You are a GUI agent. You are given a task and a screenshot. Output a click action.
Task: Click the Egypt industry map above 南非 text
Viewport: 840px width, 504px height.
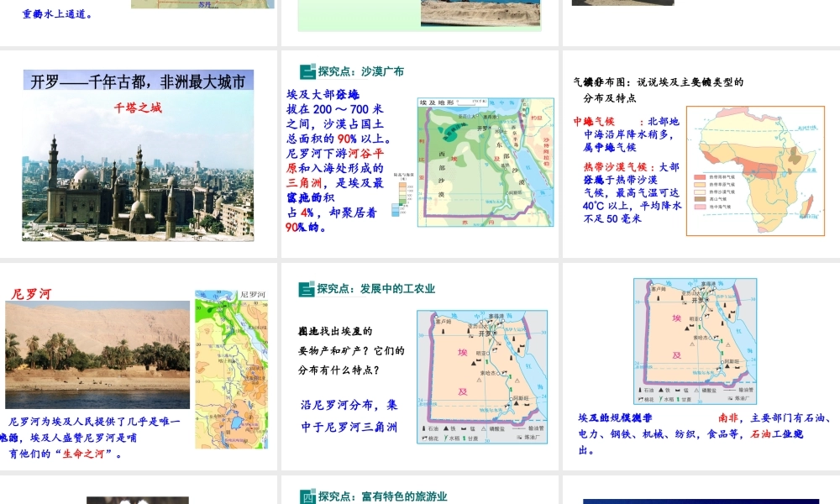coord(695,341)
